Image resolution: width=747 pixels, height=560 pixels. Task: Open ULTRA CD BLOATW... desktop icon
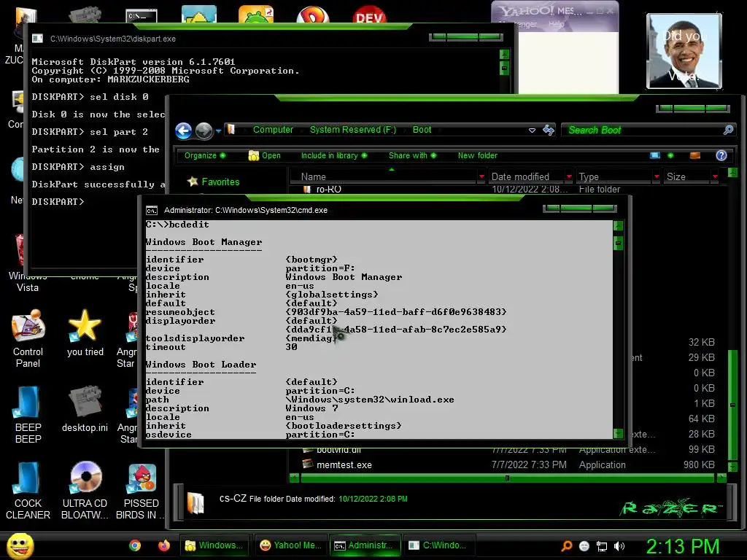pos(85,491)
